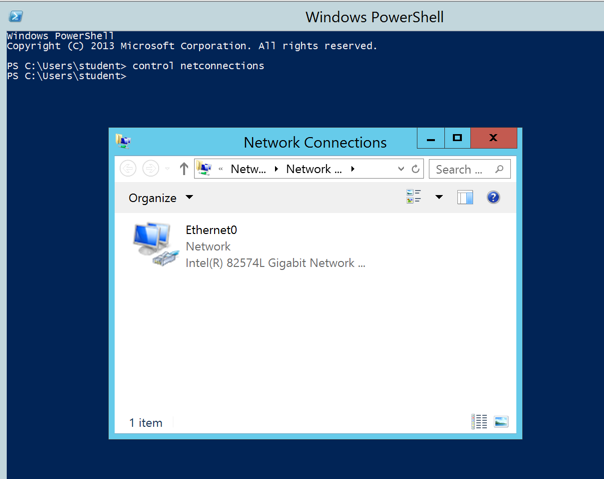Viewport: 604px width, 479px height.
Task: Go up one folder level
Action: [x=184, y=169]
